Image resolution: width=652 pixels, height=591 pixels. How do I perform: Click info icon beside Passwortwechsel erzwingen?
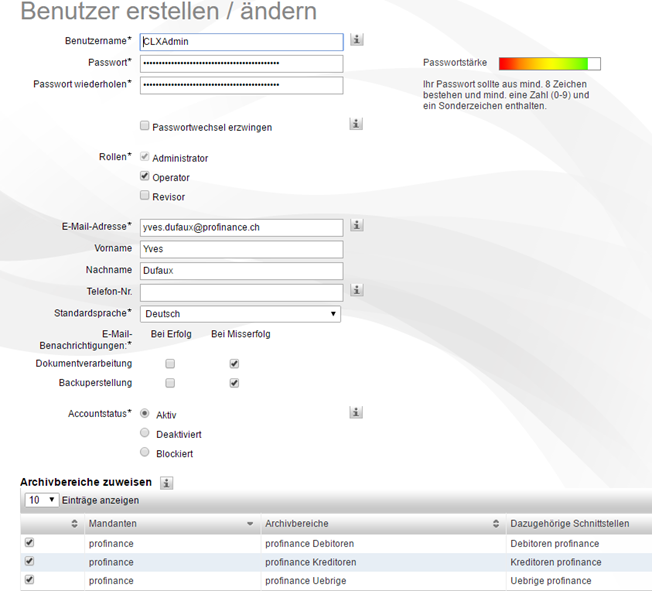[355, 124]
